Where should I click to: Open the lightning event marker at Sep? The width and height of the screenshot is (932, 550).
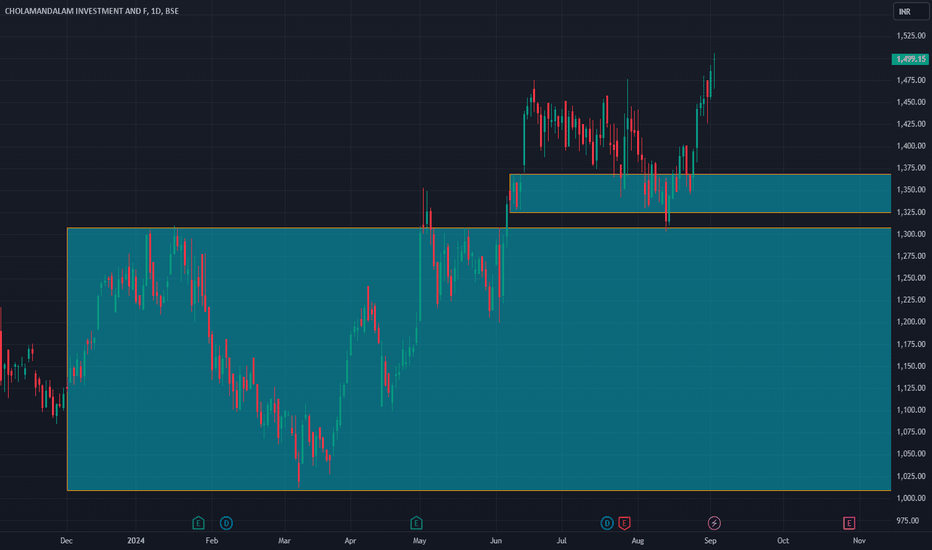[714, 523]
